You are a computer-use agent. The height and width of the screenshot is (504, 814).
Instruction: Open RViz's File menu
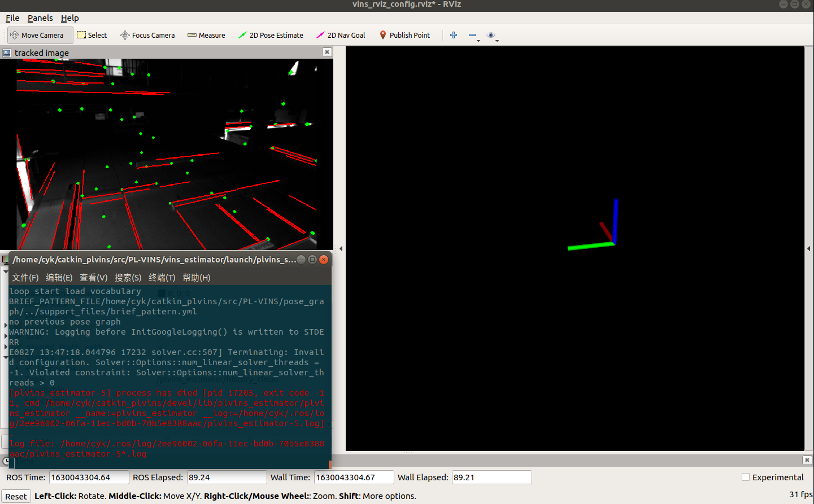[12, 17]
